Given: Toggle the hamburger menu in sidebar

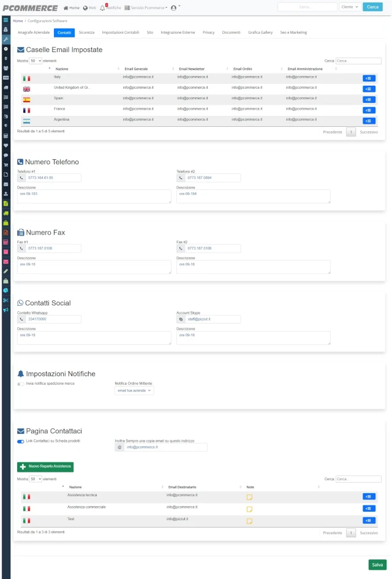Looking at the screenshot, I should pyautogui.click(x=6, y=20).
